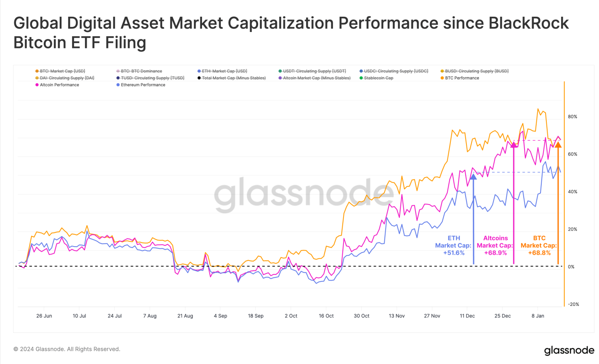Hide the BTC Performance series
The image size is (599, 364).
pyautogui.click(x=460, y=78)
